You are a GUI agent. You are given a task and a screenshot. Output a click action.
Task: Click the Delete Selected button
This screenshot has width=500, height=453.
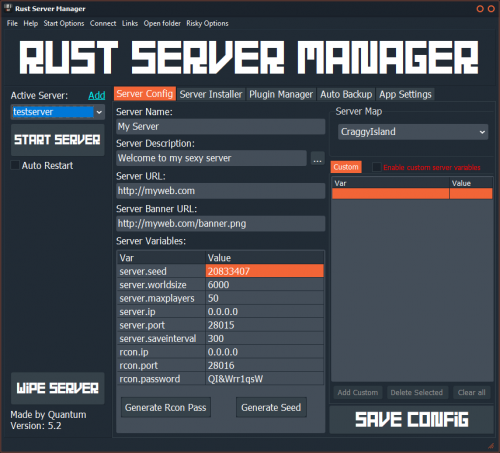tap(417, 392)
